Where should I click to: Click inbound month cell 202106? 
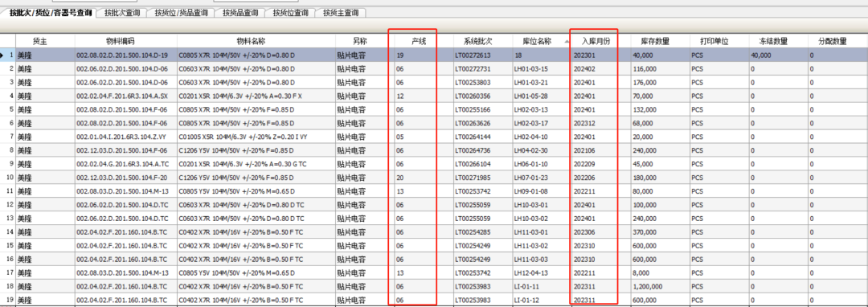pyautogui.click(x=584, y=150)
